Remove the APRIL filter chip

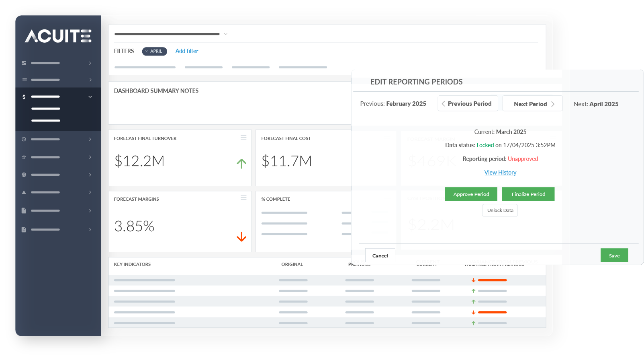[147, 51]
